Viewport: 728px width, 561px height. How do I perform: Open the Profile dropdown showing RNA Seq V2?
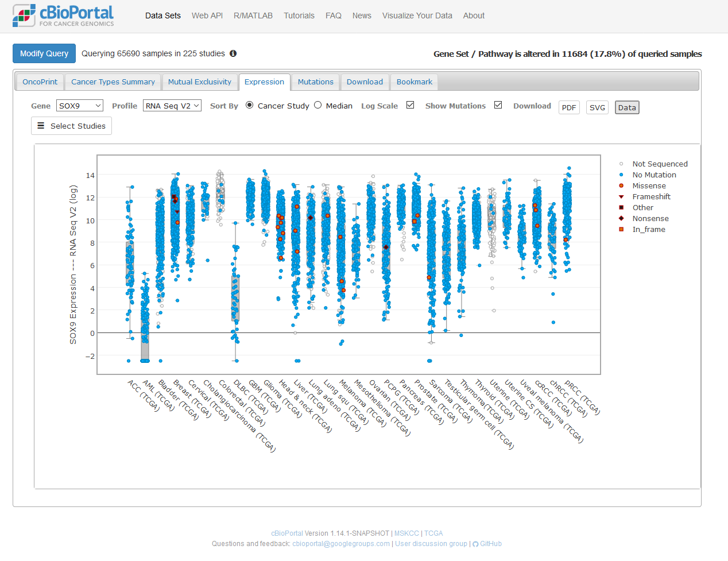172,106
